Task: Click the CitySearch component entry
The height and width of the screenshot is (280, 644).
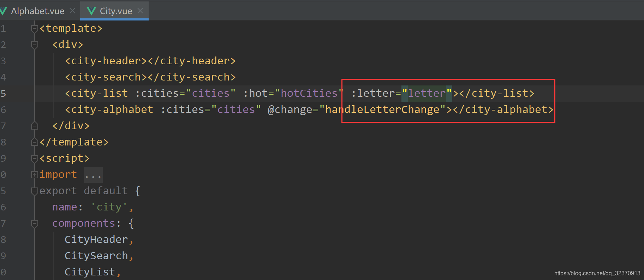Action: (x=96, y=256)
